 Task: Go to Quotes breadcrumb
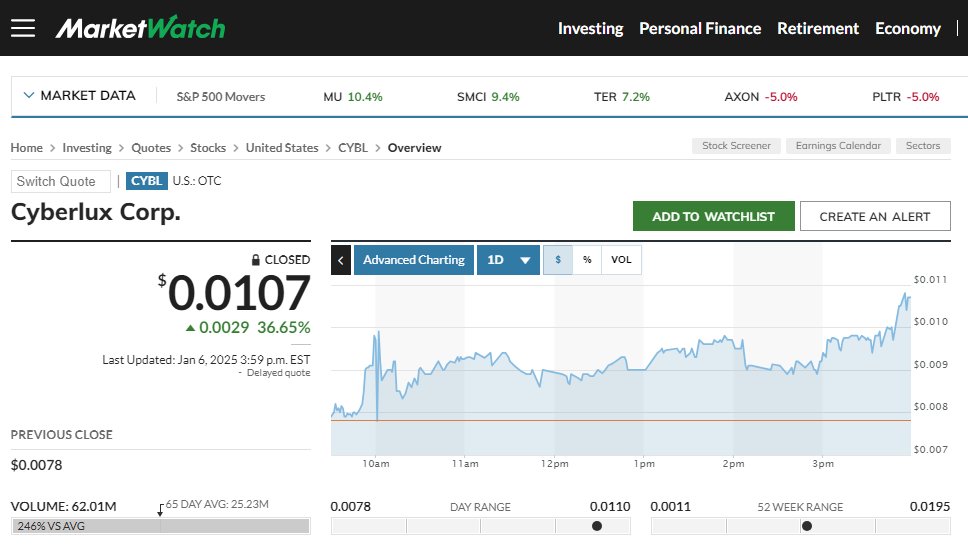coord(151,148)
